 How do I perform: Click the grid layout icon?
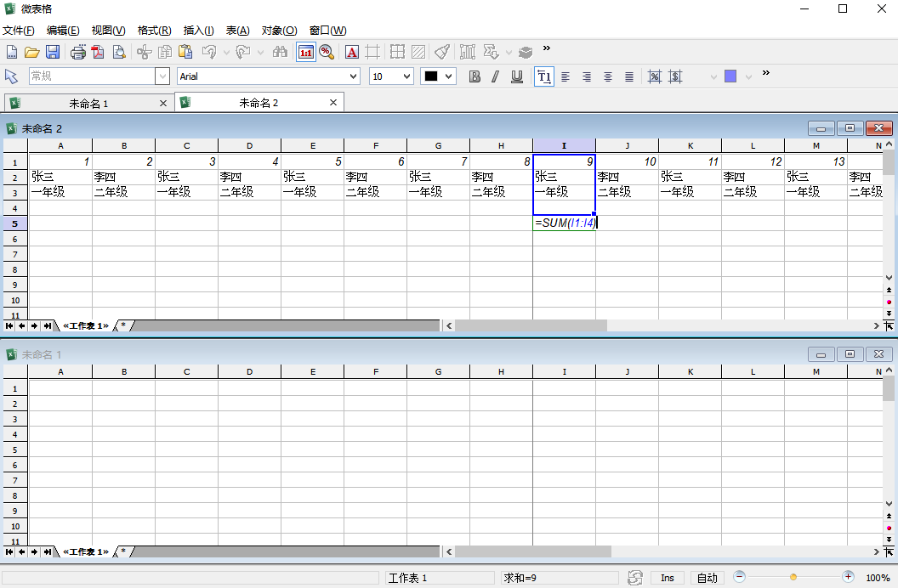point(397,52)
